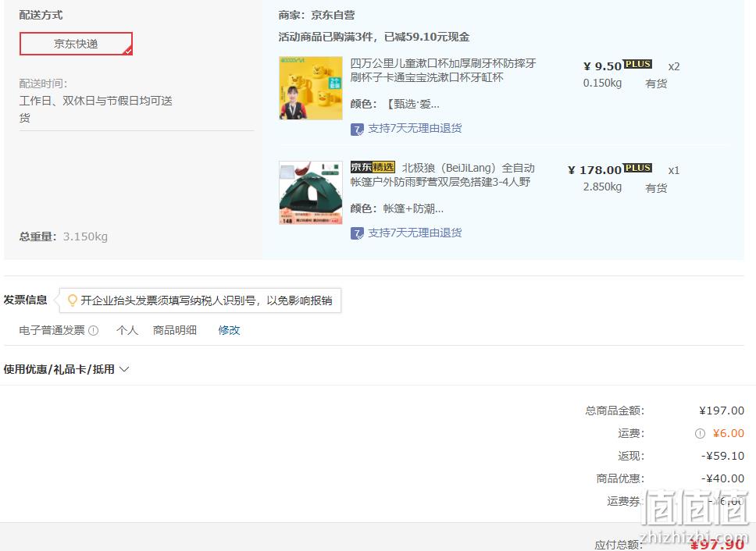This screenshot has width=756, height=551.
Task: Expand 使用优惠/礼品卡/抵用 section
Action: pyautogui.click(x=66, y=369)
